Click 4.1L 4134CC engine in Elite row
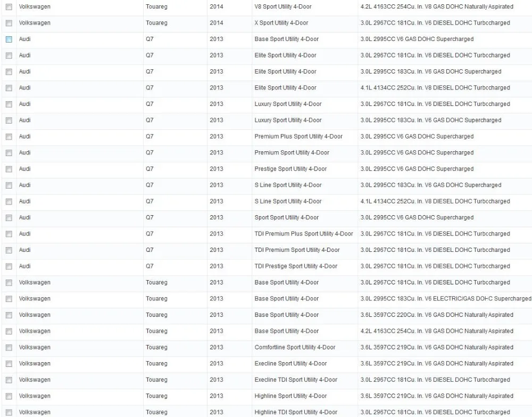This screenshot has width=532, height=417. point(435,88)
